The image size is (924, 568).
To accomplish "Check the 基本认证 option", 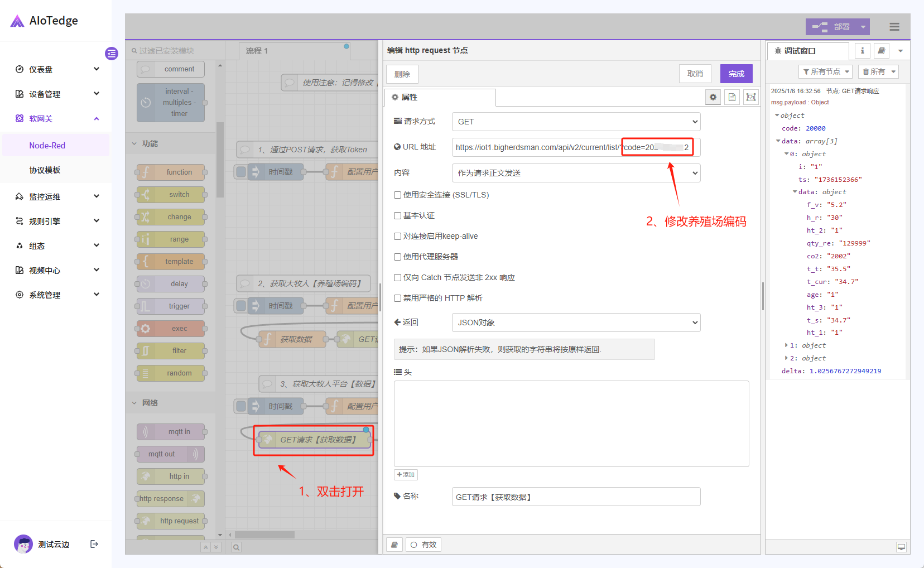I will pyautogui.click(x=398, y=216).
